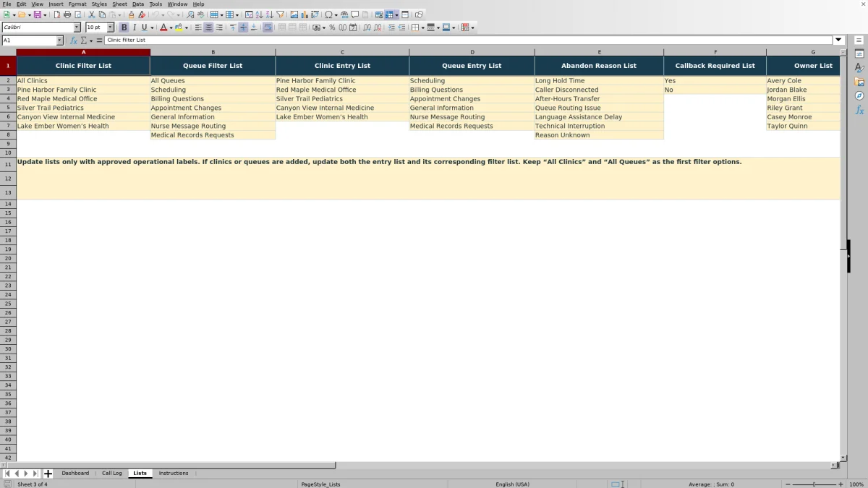Click the font color red A swatch
The height and width of the screenshot is (488, 868).
pos(163,27)
